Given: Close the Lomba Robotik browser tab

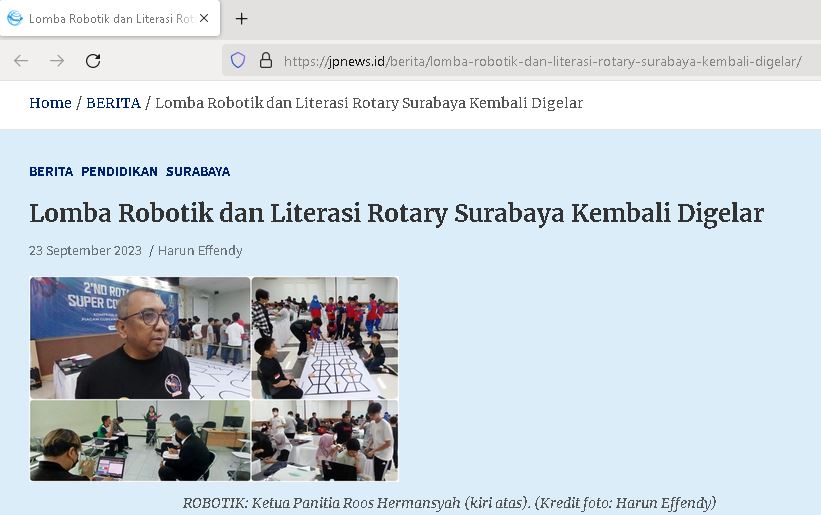Looking at the screenshot, I should [204, 19].
